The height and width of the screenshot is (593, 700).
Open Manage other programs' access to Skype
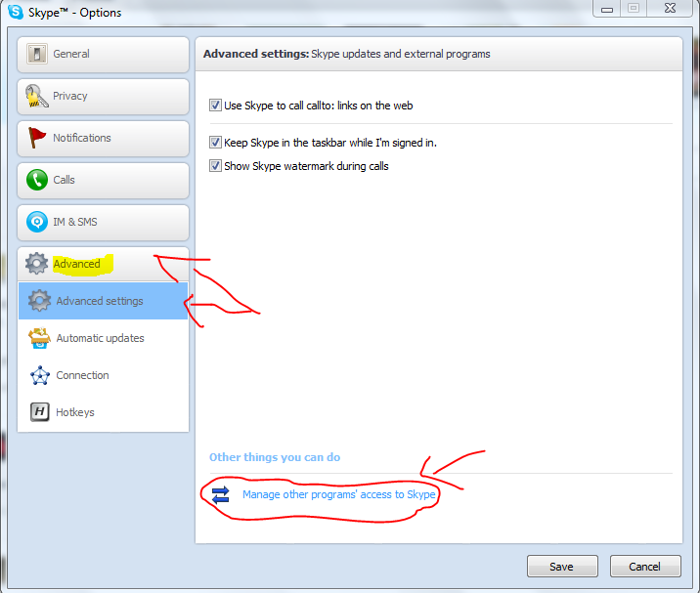pyautogui.click(x=339, y=495)
